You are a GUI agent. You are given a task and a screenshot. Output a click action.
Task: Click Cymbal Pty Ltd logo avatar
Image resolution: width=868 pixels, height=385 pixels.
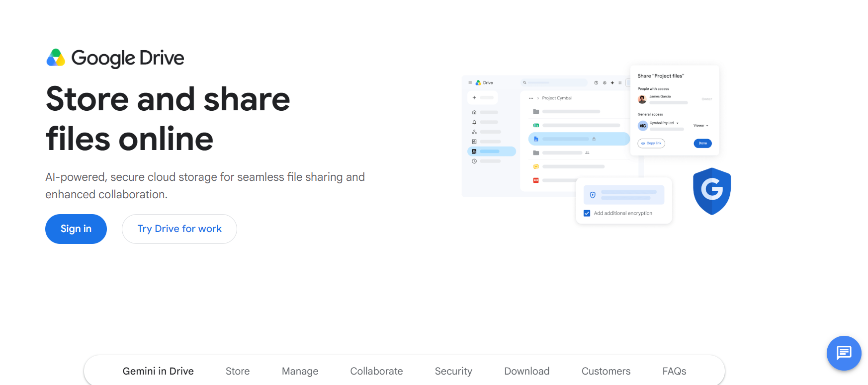pyautogui.click(x=643, y=126)
